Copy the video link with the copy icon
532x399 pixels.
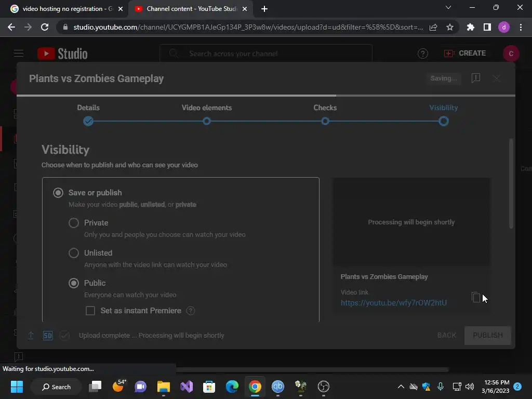click(476, 297)
